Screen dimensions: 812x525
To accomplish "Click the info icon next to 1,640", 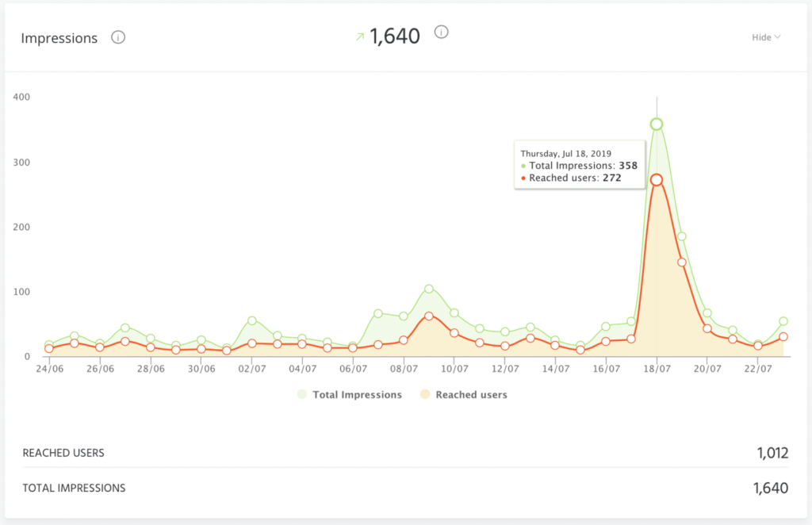I will click(442, 33).
